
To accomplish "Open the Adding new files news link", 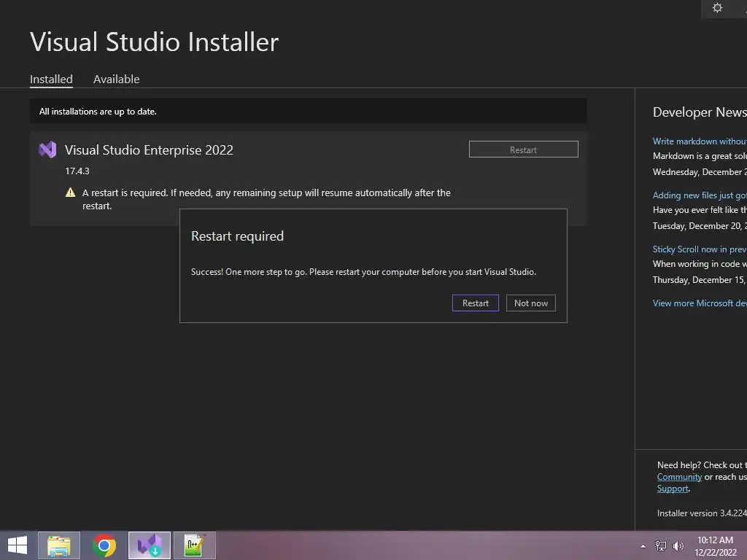I will point(700,195).
